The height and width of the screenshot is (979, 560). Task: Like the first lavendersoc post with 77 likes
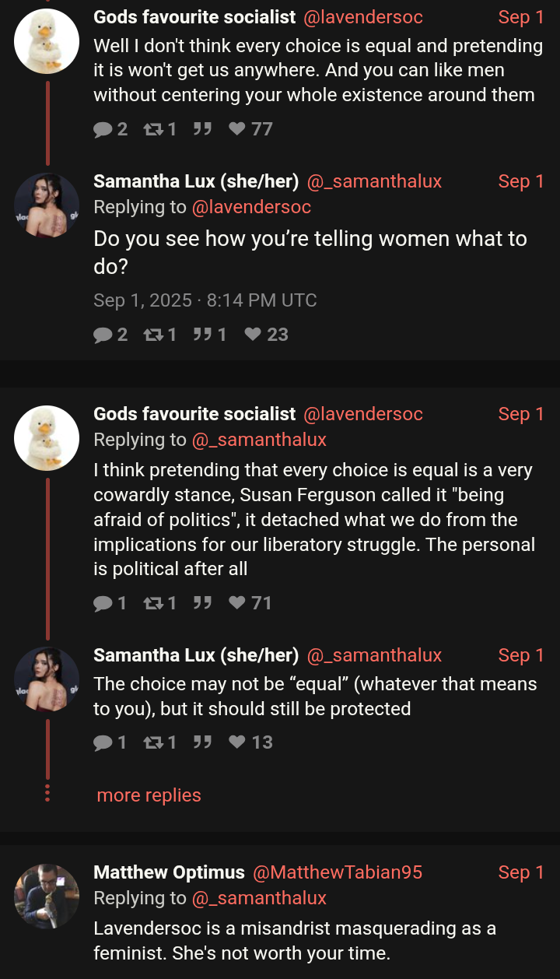(x=237, y=128)
